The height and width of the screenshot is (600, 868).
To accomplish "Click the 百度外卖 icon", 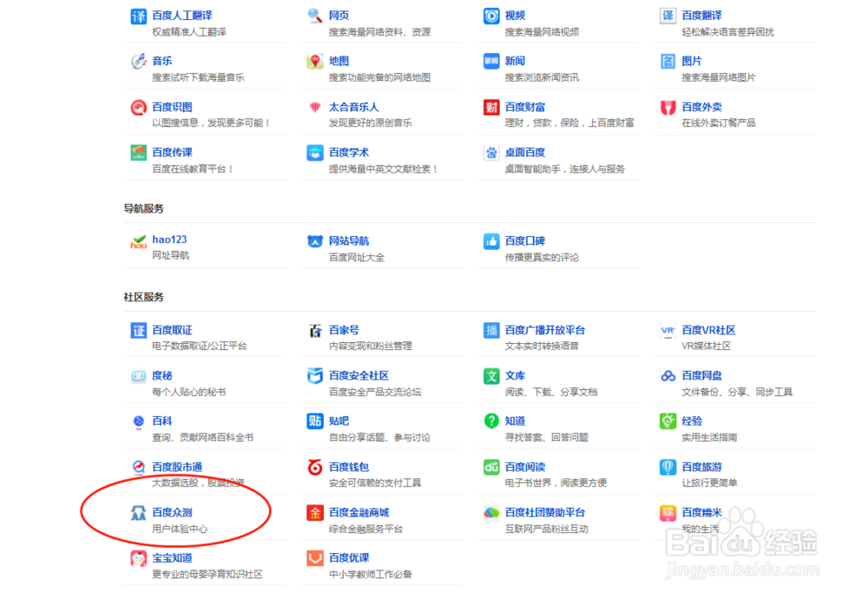I will (x=668, y=107).
